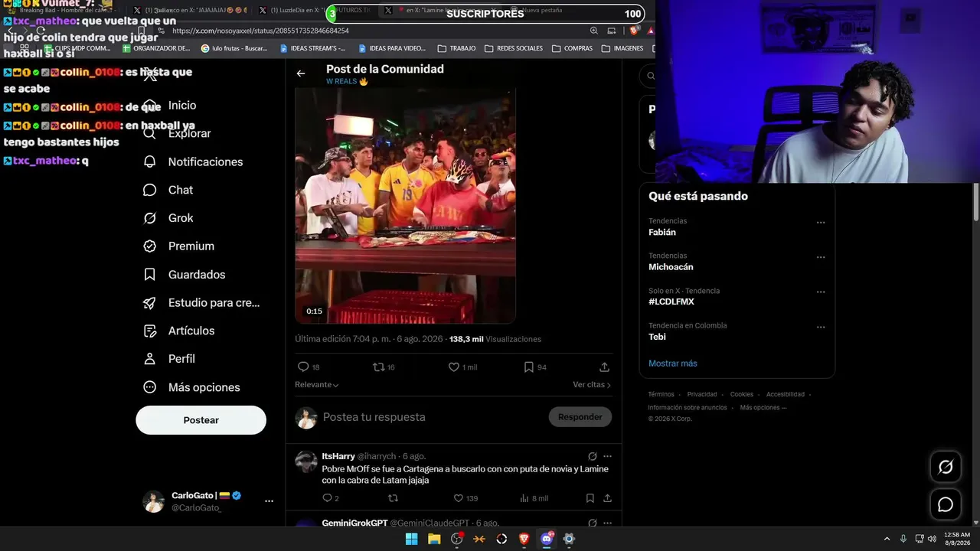The width and height of the screenshot is (980, 551).
Task: Go back using the Post de la Comunidad arrow
Action: [301, 73]
